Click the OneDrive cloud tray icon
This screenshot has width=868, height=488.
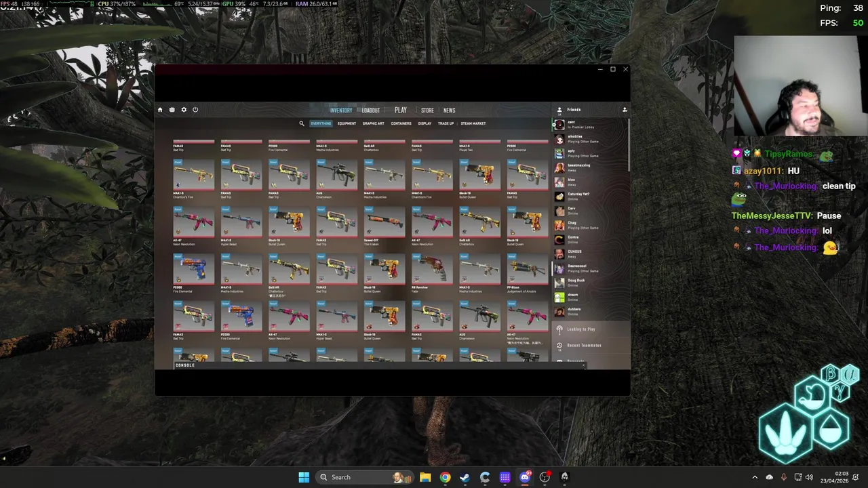769,477
